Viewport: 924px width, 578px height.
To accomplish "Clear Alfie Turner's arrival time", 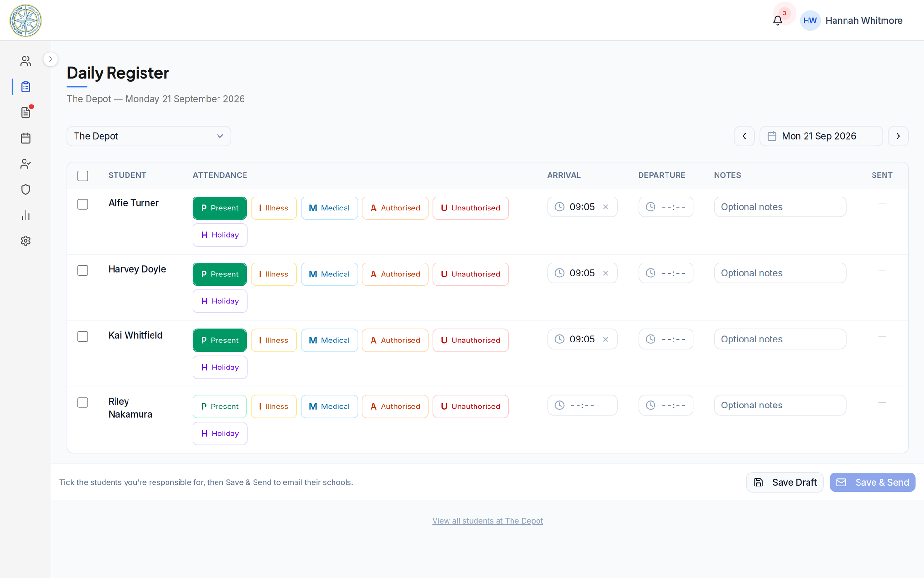I will point(606,207).
